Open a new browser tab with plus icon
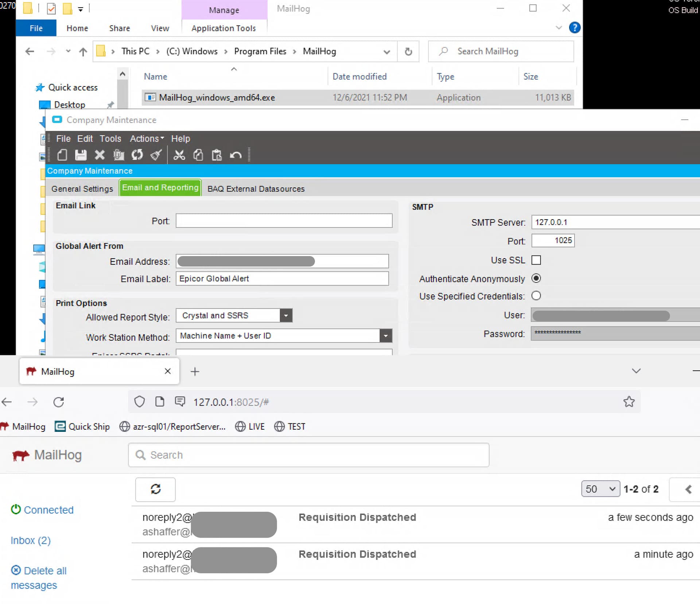This screenshot has height=604, width=700. click(195, 371)
